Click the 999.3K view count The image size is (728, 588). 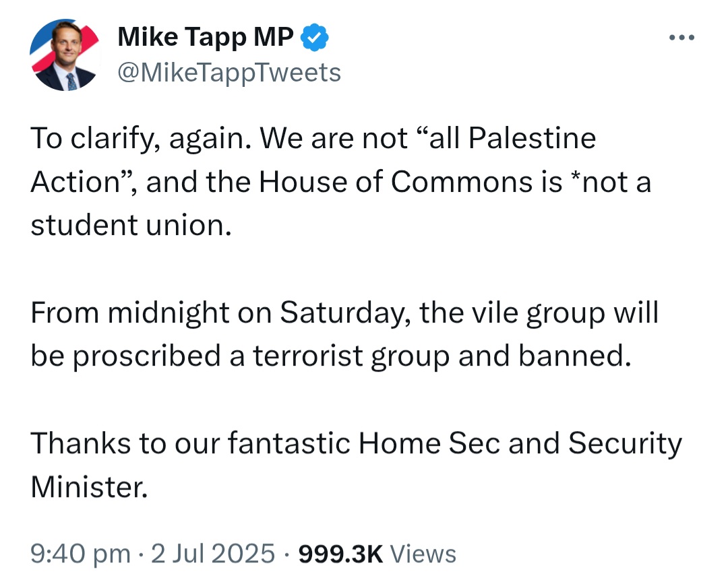[340, 554]
